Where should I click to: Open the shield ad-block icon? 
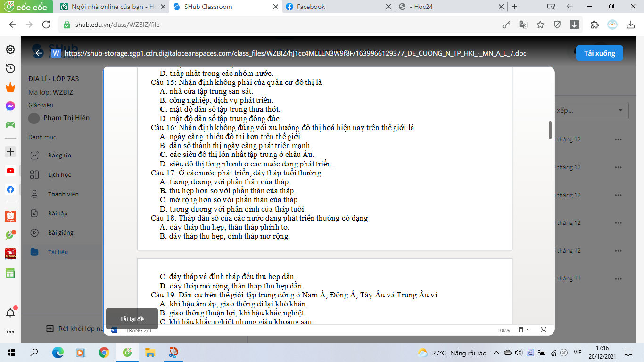coord(557,25)
